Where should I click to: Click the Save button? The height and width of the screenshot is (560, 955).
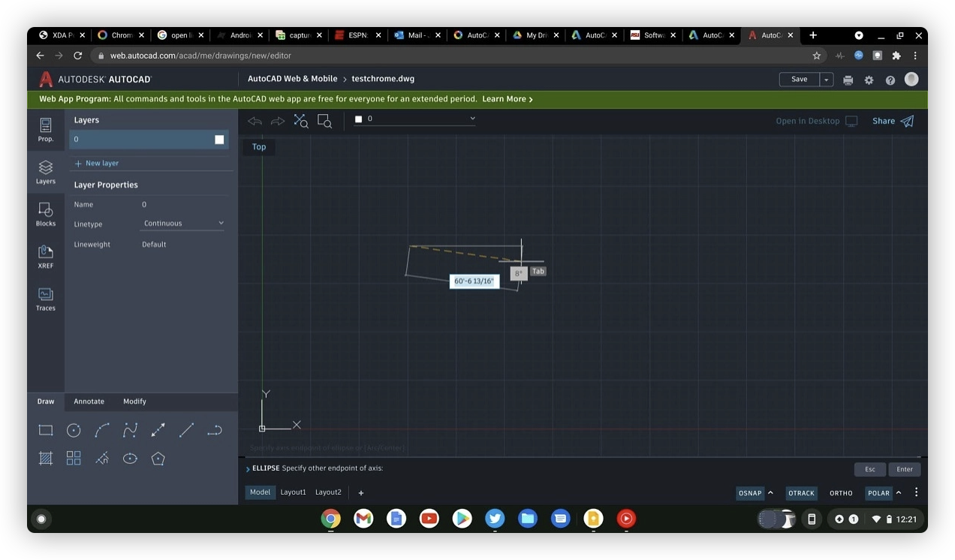[x=799, y=79]
